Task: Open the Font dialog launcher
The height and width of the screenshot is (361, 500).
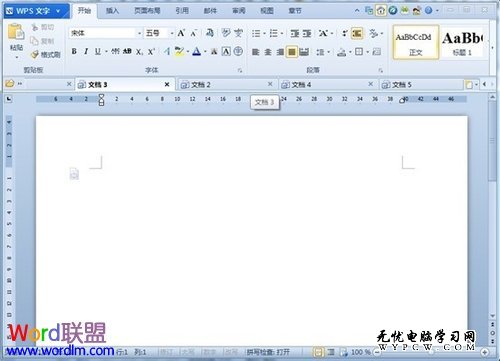Action: 240,70
